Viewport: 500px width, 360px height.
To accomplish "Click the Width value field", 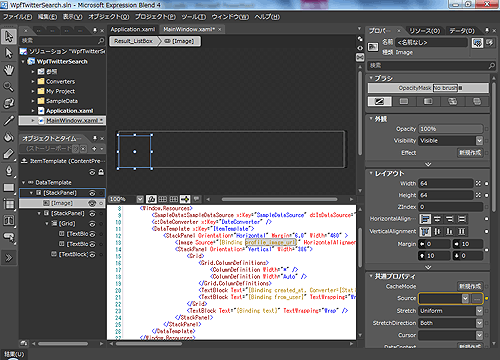I will point(446,183).
